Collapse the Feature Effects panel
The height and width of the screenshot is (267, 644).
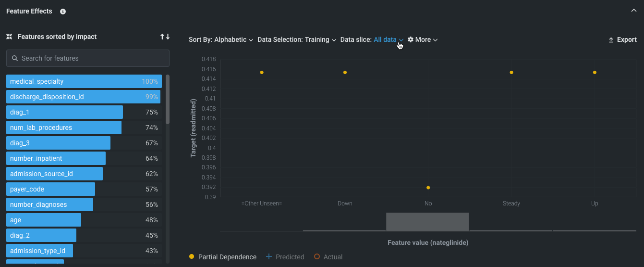click(x=633, y=11)
